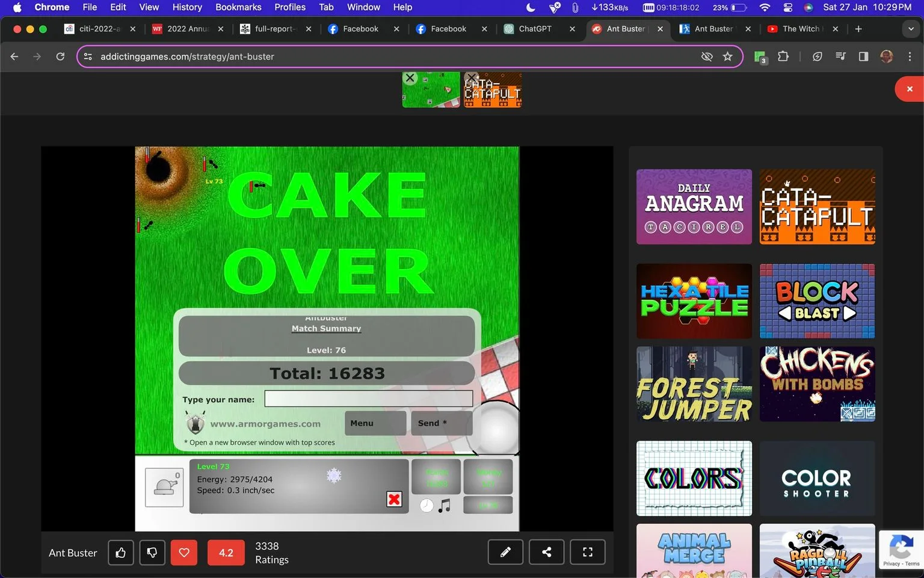924x578 pixels.
Task: Open the share game button
Action: point(546,552)
